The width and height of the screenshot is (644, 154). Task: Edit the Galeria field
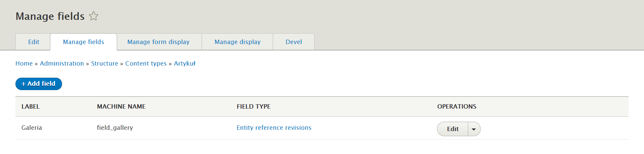click(x=452, y=129)
